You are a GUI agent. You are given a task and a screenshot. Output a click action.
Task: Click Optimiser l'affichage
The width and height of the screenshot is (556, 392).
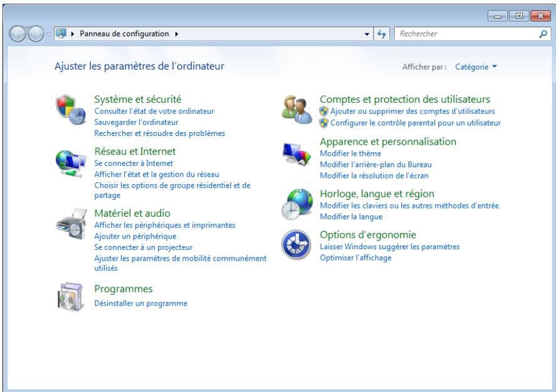[x=355, y=258]
